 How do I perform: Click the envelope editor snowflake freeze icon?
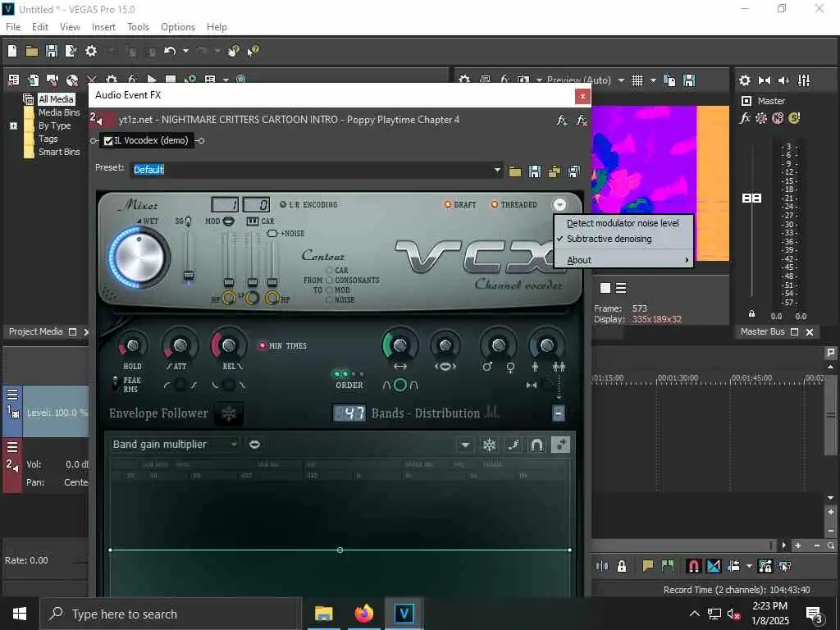pyautogui.click(x=489, y=445)
